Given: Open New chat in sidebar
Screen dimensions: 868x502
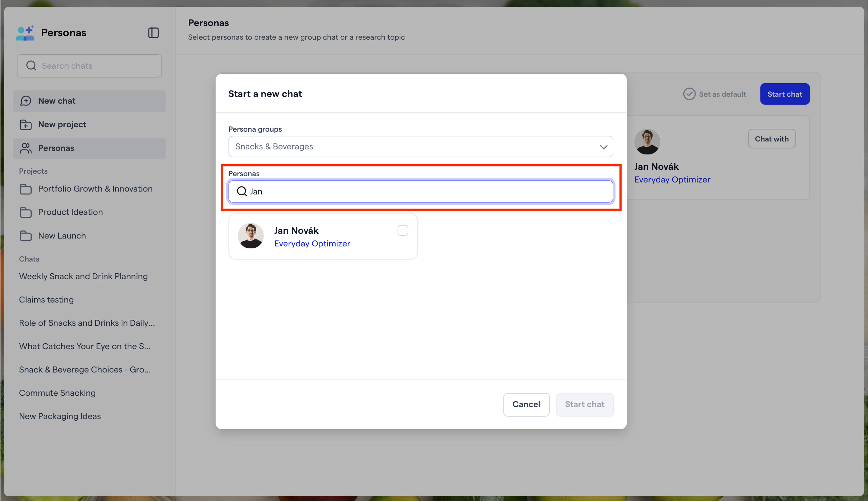Looking at the screenshot, I should [x=89, y=101].
